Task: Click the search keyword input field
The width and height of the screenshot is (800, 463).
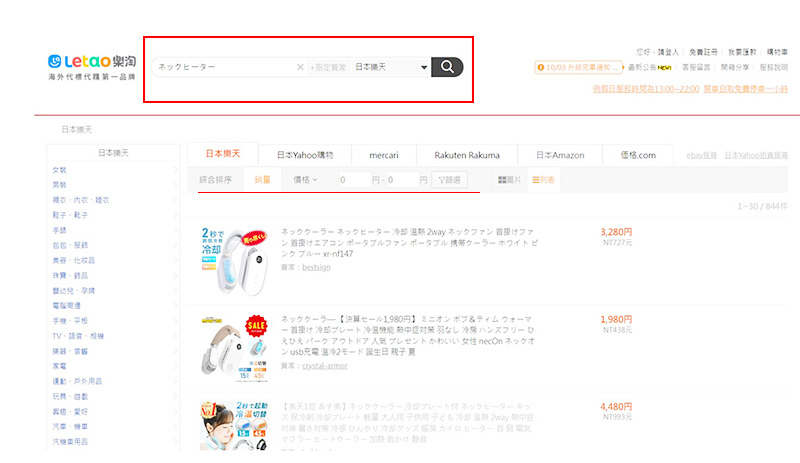Action: tap(224, 67)
